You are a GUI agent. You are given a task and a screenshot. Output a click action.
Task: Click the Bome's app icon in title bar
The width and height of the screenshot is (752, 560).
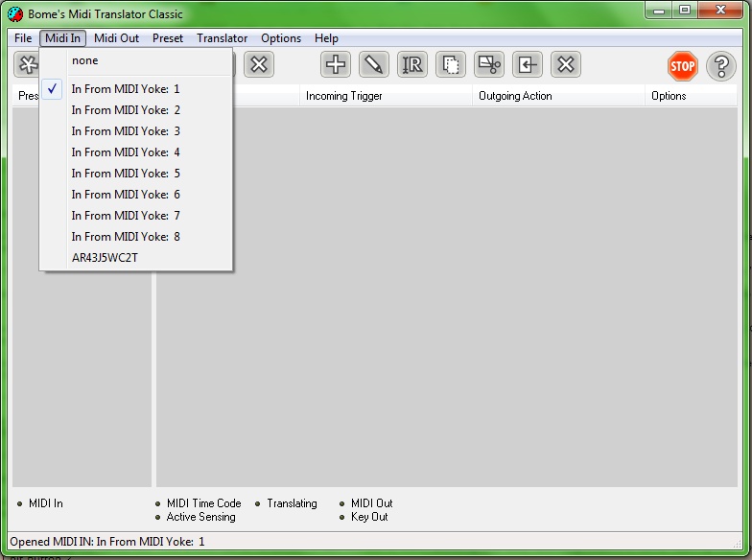(x=15, y=14)
